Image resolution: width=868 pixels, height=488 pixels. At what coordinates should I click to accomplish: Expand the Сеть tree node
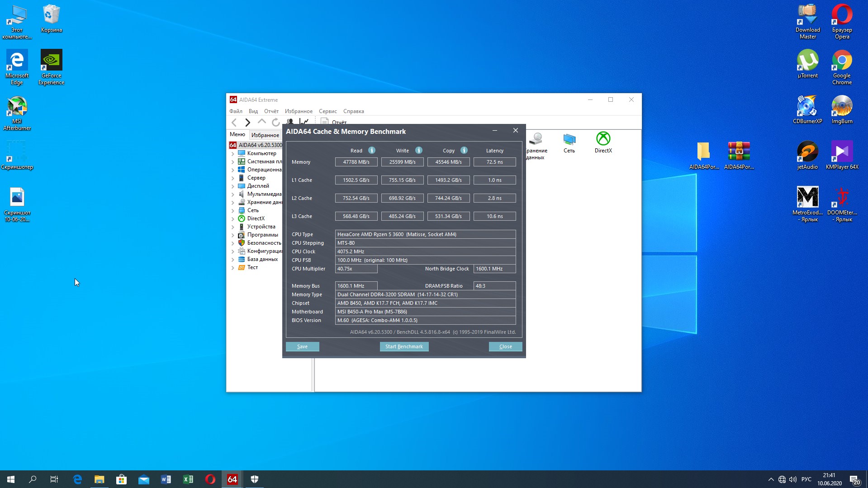click(233, 211)
